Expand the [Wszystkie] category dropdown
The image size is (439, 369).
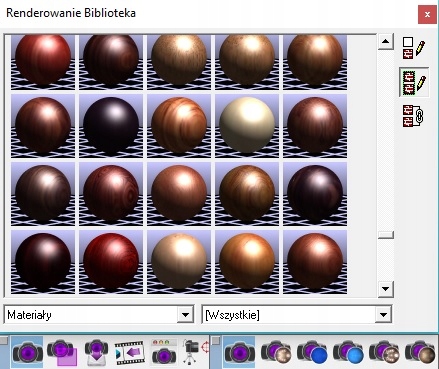(383, 314)
